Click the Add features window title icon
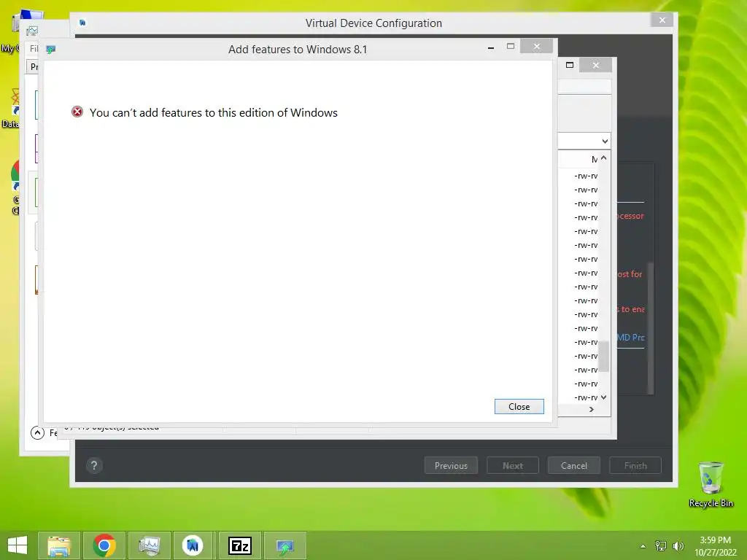This screenshot has width=747, height=560. (51, 49)
